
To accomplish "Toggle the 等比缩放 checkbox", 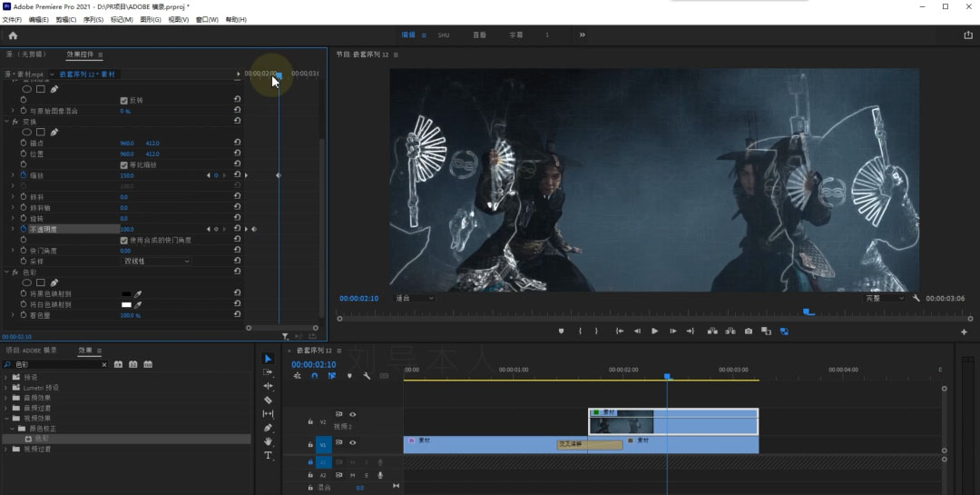I will [x=123, y=164].
